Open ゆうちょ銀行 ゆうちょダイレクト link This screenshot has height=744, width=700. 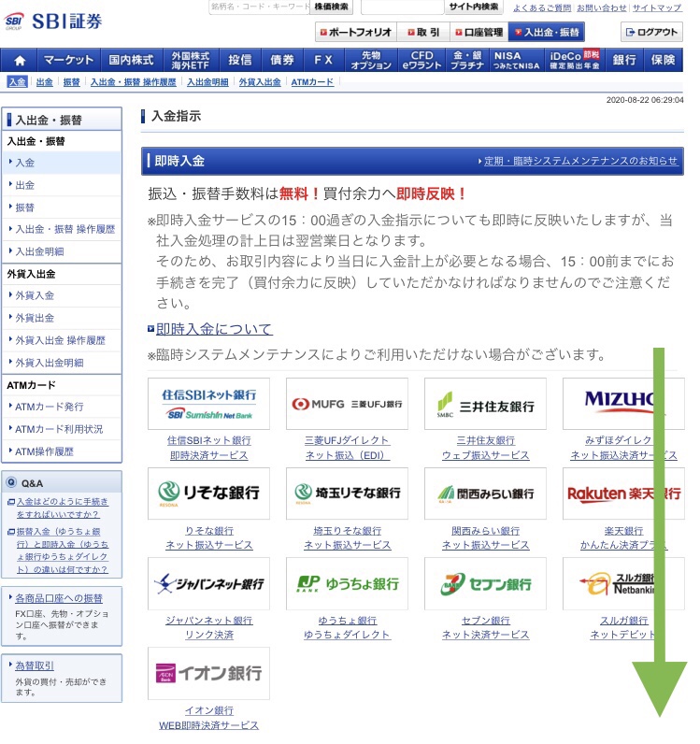(x=347, y=628)
